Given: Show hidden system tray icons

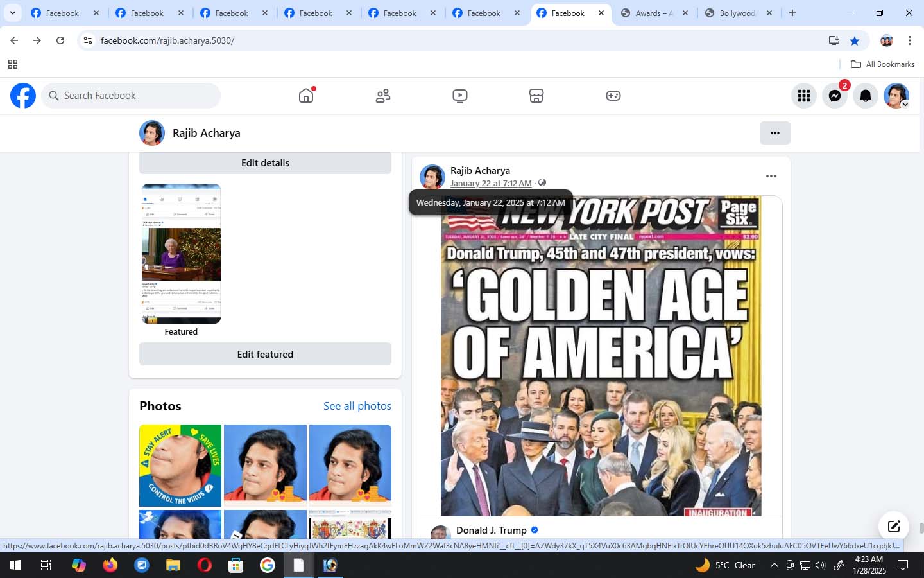Looking at the screenshot, I should point(774,565).
